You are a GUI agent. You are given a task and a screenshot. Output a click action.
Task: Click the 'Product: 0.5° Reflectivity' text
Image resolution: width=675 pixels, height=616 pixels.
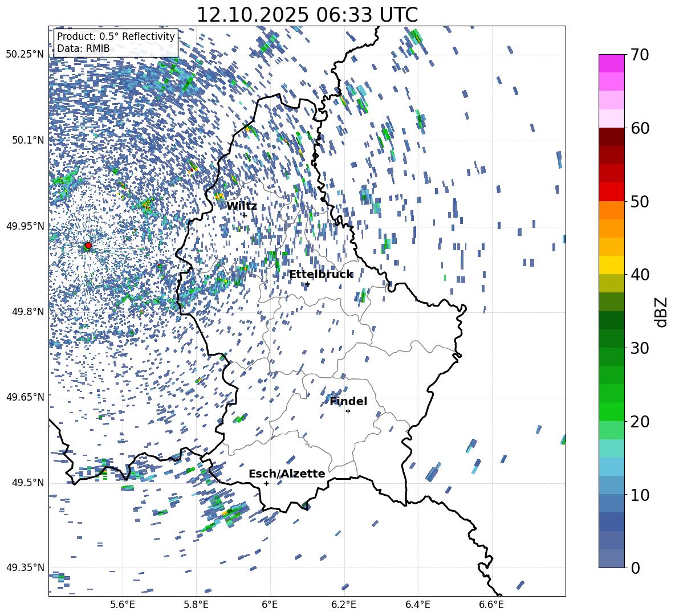(x=116, y=36)
